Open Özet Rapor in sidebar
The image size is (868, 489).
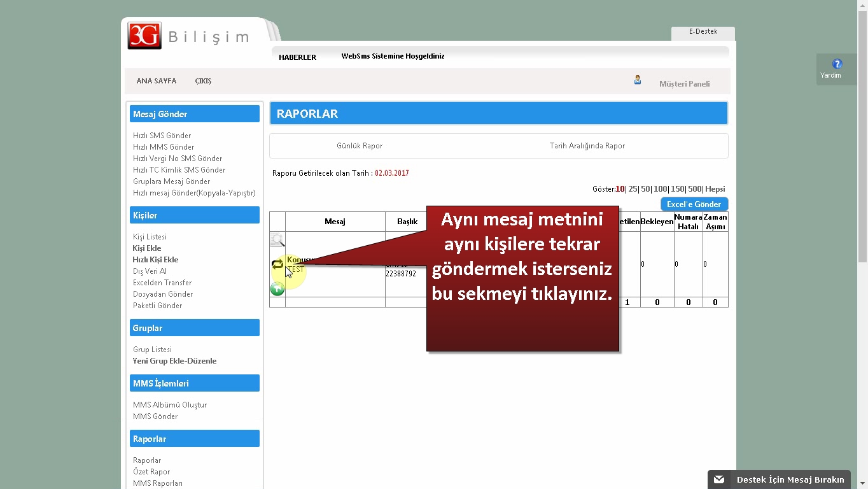151,472
